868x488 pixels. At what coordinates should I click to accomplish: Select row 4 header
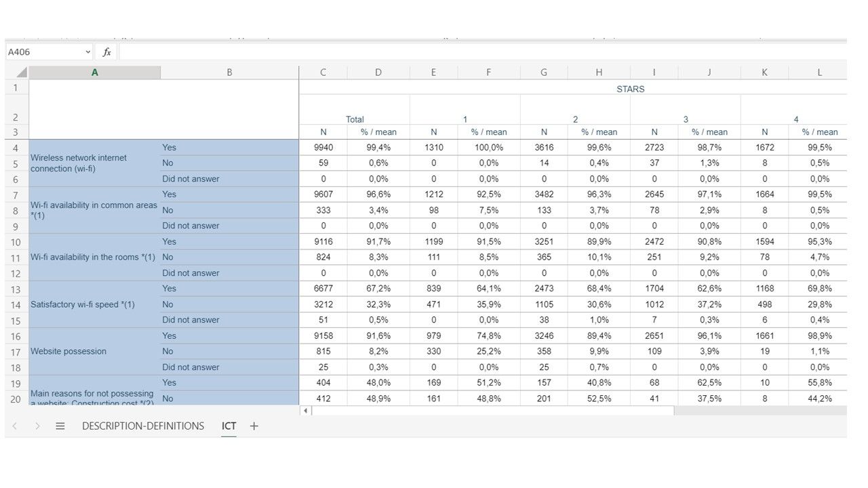click(16, 148)
